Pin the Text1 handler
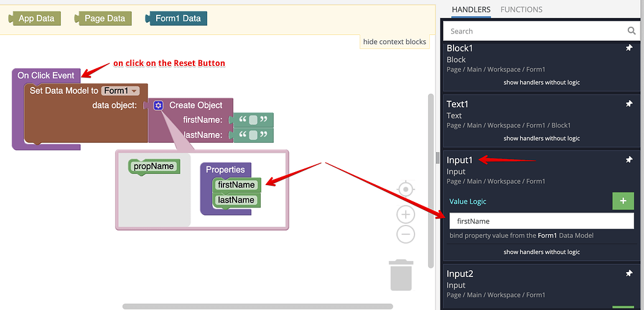 pyautogui.click(x=629, y=104)
